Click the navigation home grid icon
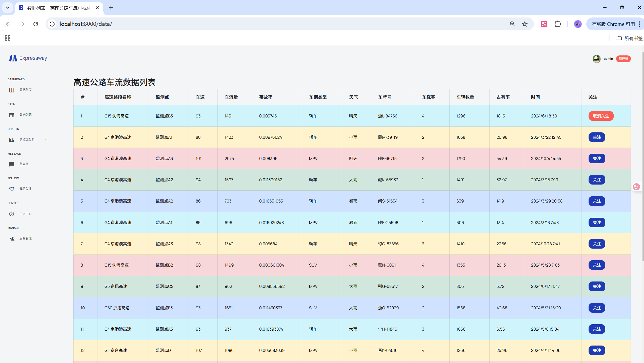Image resolution: width=644 pixels, height=363 pixels. coord(12,90)
